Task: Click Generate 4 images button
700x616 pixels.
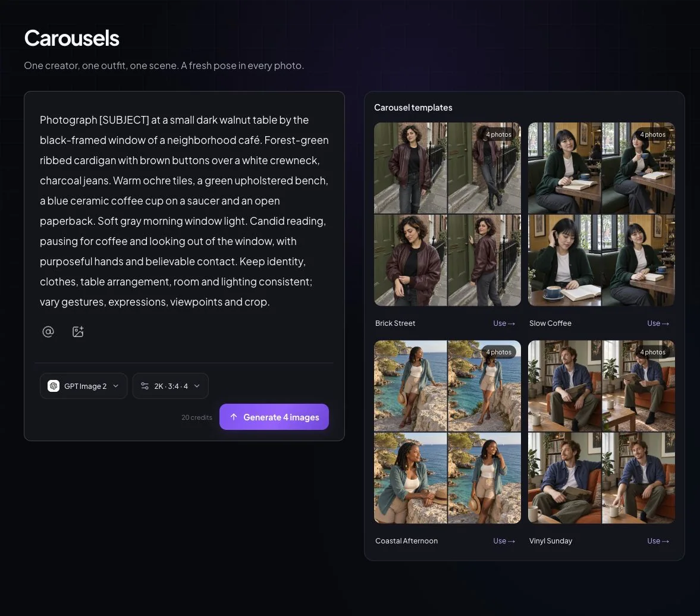Action: point(274,417)
